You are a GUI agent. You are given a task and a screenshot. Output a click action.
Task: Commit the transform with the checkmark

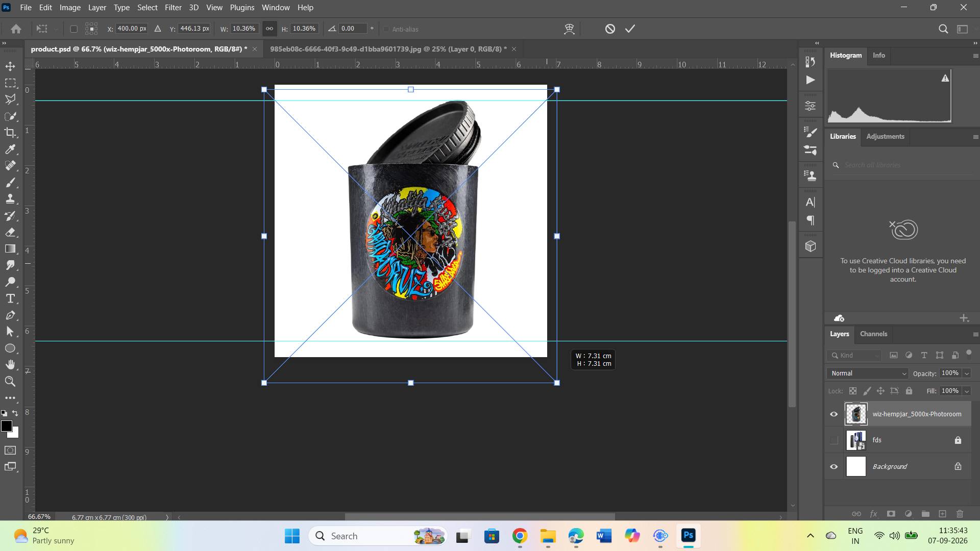coord(630,29)
